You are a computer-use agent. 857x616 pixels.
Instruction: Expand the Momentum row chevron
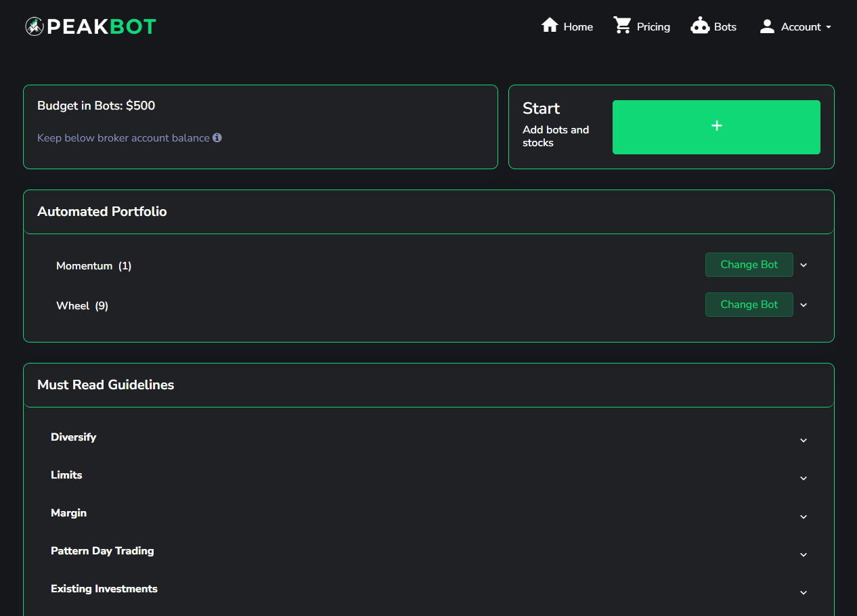804,265
